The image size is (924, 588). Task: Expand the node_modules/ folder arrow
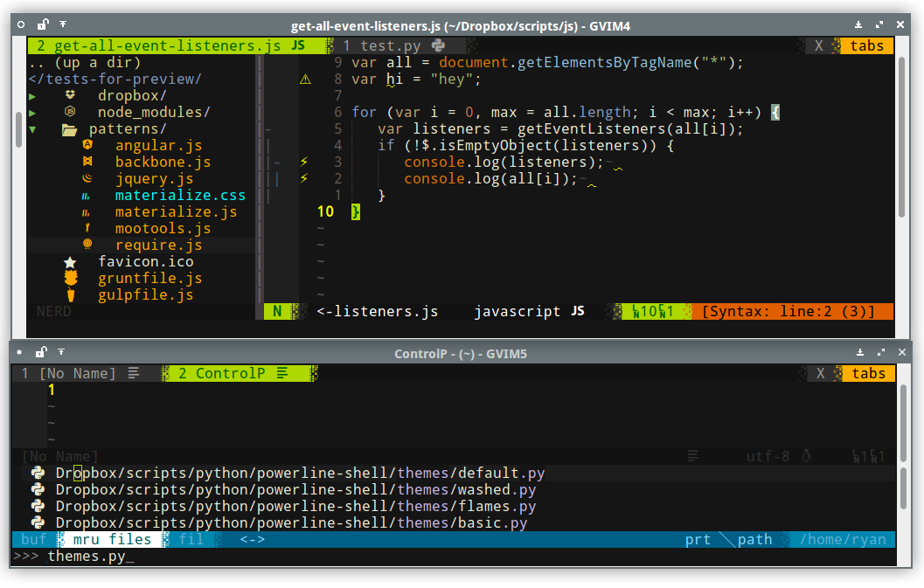point(32,113)
